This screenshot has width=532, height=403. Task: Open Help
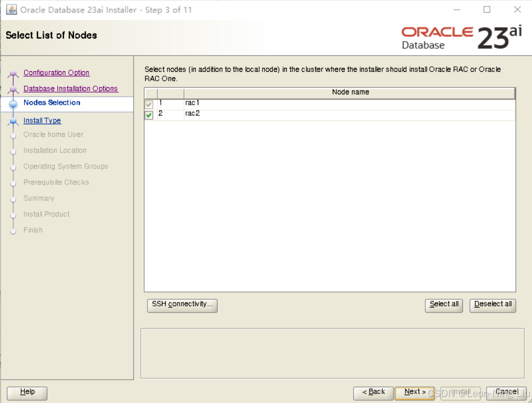27,393
